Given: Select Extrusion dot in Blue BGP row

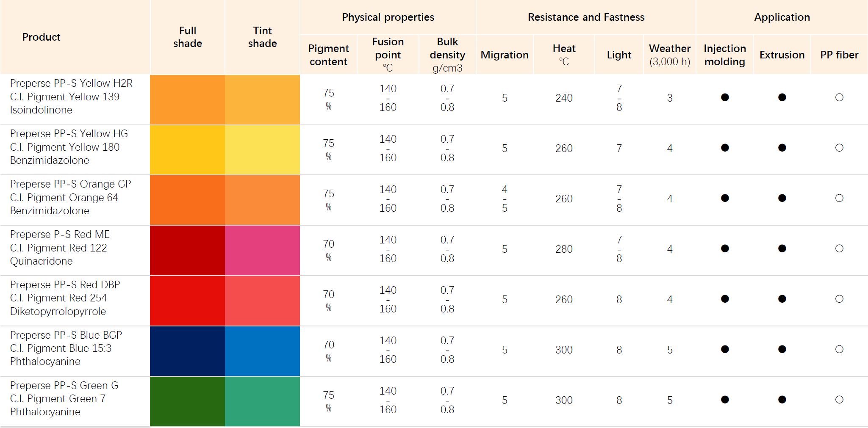Looking at the screenshot, I should (x=782, y=349).
